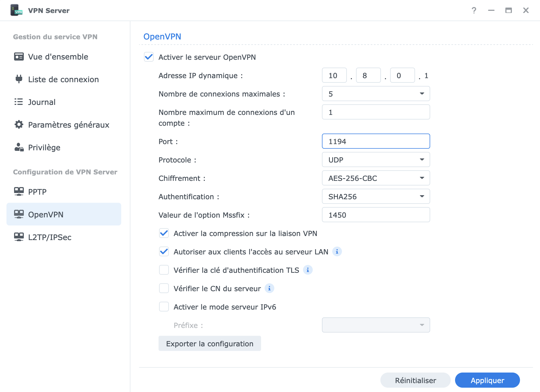Click the PPTP network icon
540x392 pixels.
19,191
